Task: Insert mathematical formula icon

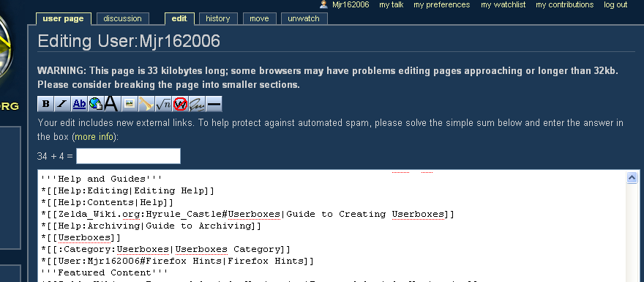Action: tap(162, 104)
